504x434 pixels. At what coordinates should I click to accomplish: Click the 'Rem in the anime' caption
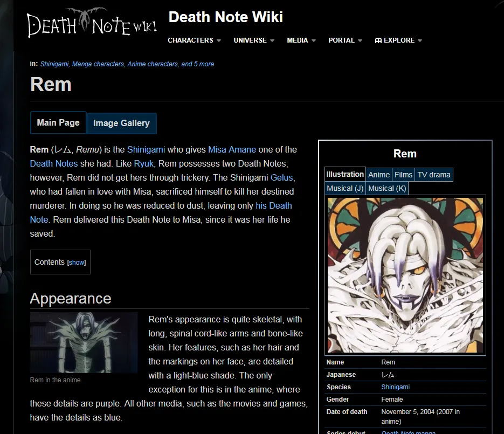[x=56, y=380]
